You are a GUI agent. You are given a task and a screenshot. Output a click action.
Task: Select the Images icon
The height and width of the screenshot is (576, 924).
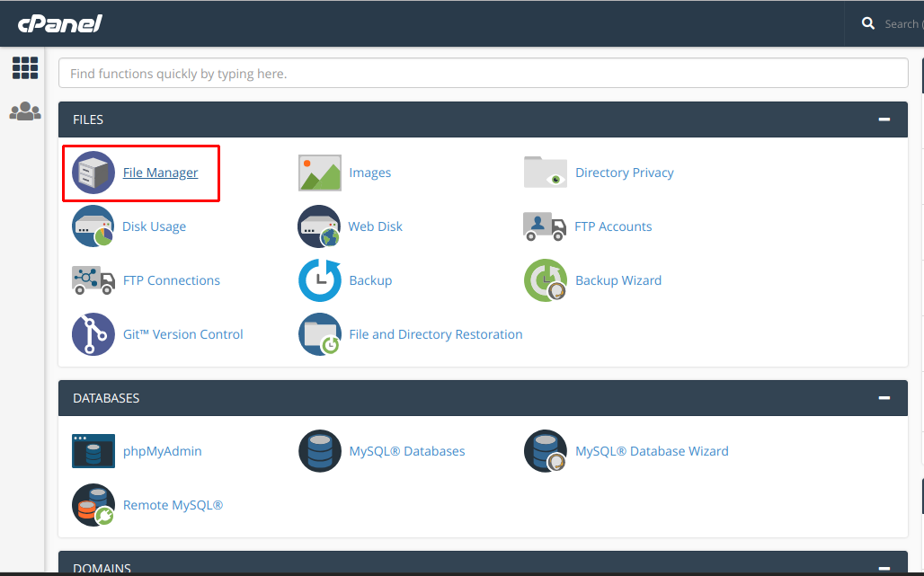click(x=318, y=172)
